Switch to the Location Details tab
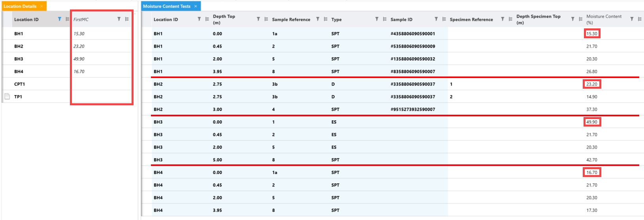The width and height of the screenshot is (644, 220). (20, 6)
